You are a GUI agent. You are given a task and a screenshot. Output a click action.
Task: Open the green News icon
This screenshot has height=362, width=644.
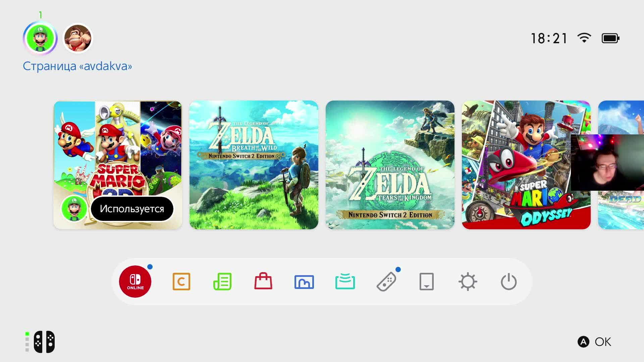(222, 282)
